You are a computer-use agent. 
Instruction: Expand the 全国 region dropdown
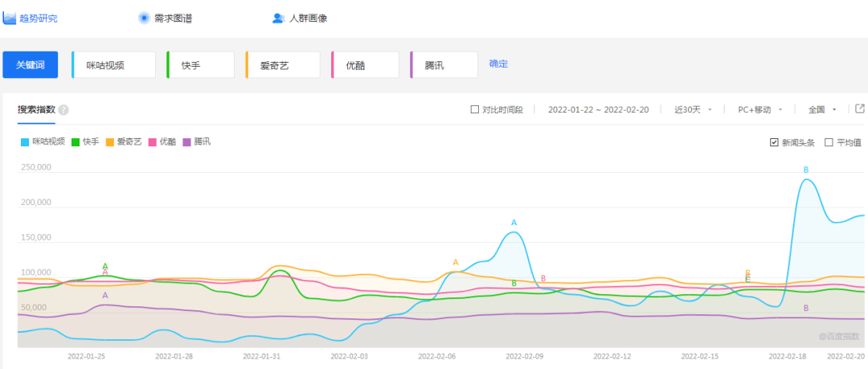(x=822, y=109)
